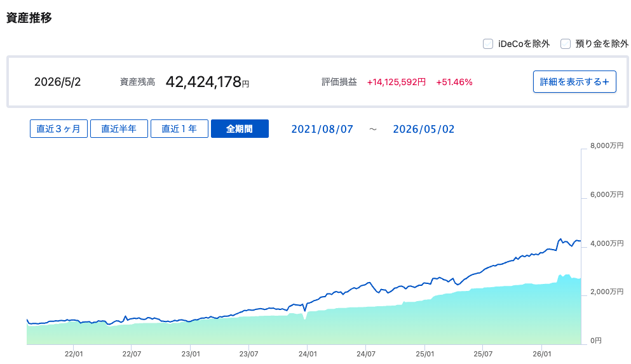Click the 資産残高 label
Screen dimensions: 631x364
pos(138,82)
